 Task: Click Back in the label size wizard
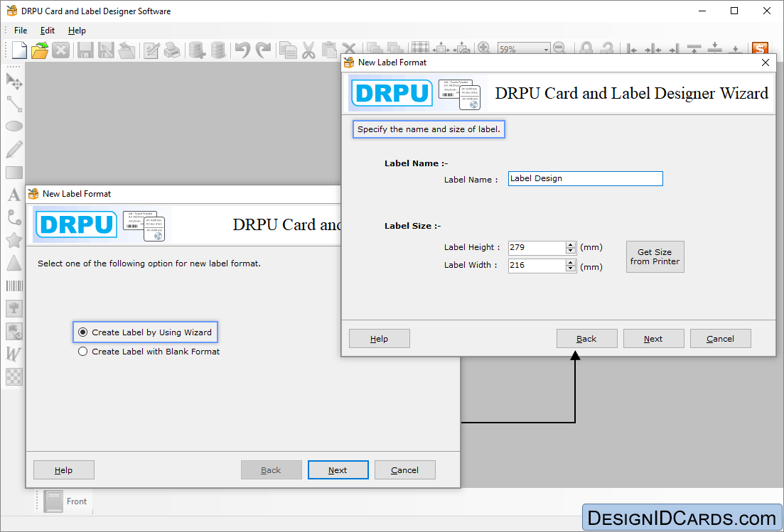tap(586, 339)
